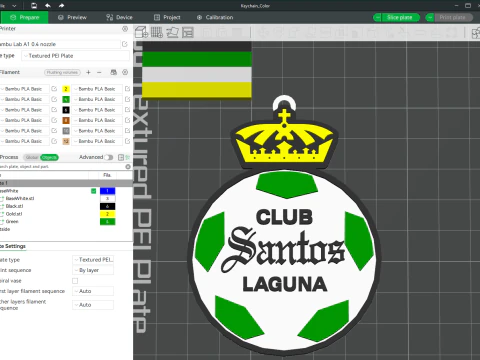Click the Print plate button
Viewport: 480px width, 360px height.
pyautogui.click(x=453, y=17)
